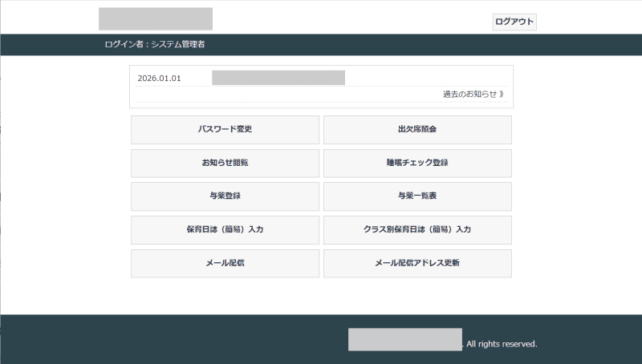Select 睡眠チェック登録 sleep check registration
The height and width of the screenshot is (364, 642).
[x=417, y=163]
